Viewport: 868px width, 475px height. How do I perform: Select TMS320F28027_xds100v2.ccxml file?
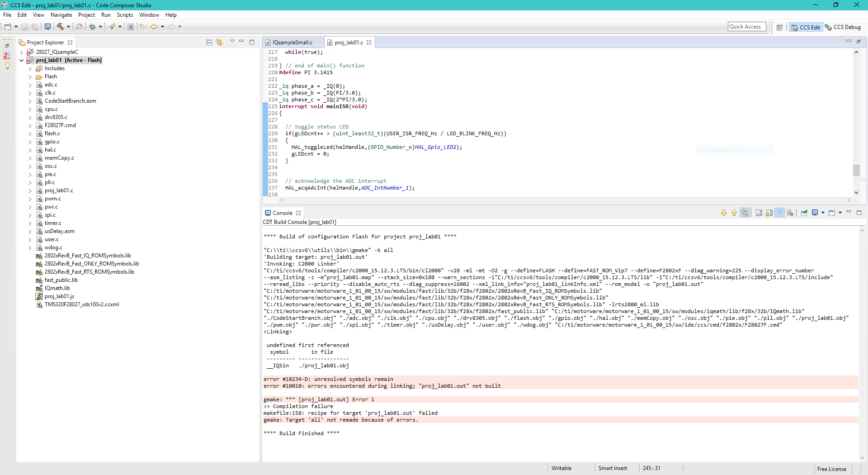pyautogui.click(x=81, y=304)
